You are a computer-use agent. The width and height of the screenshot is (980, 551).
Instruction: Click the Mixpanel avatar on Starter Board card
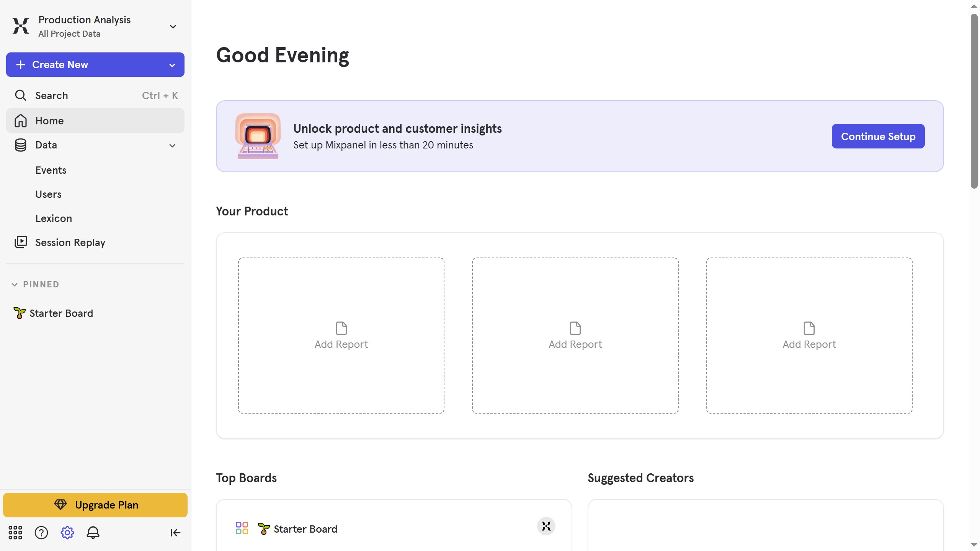coord(546,526)
